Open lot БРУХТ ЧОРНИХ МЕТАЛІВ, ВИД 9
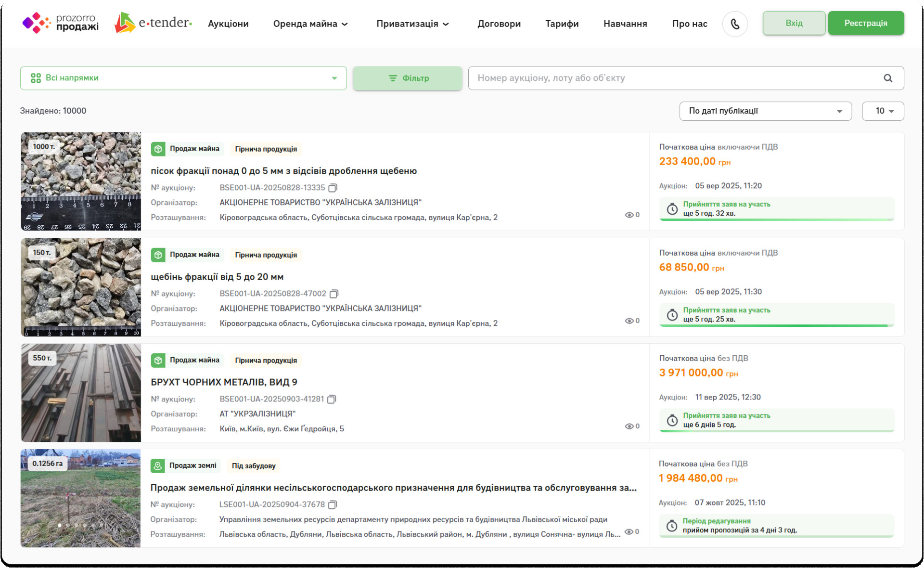The height and width of the screenshot is (568, 924). (x=224, y=382)
